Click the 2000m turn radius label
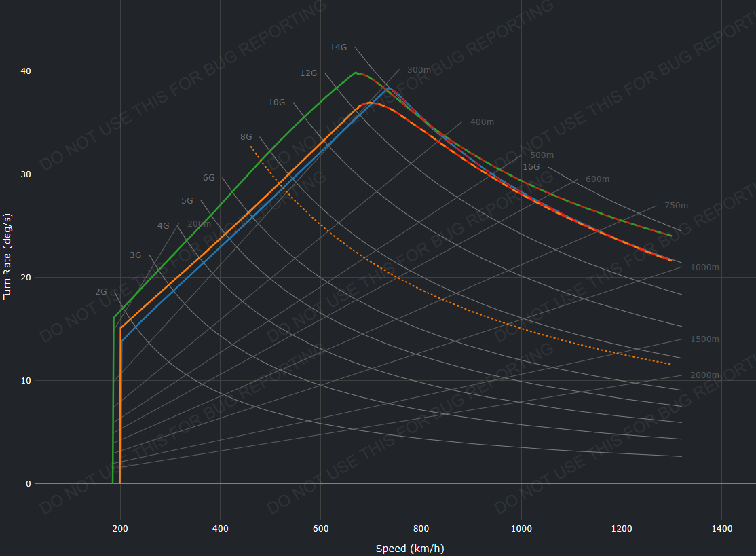The width and height of the screenshot is (756, 556). pyautogui.click(x=704, y=375)
